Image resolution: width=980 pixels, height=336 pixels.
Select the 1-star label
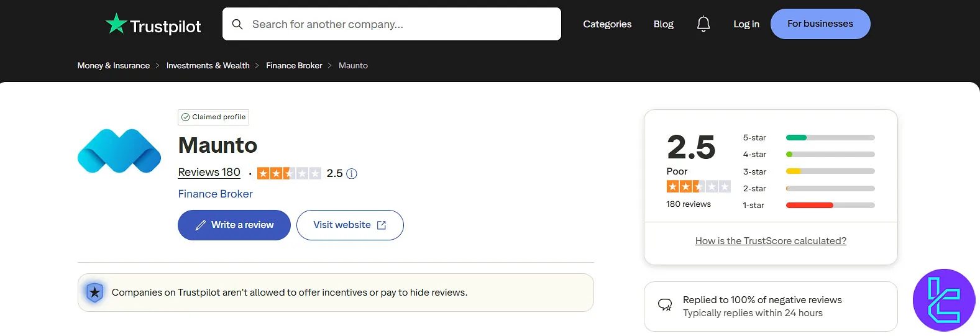click(753, 205)
